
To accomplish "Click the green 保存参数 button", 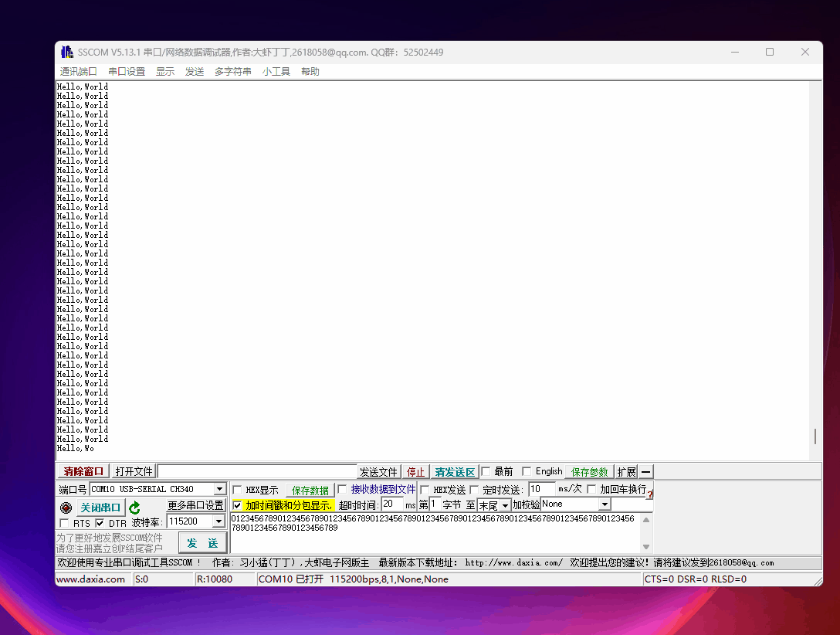I will 589,472.
